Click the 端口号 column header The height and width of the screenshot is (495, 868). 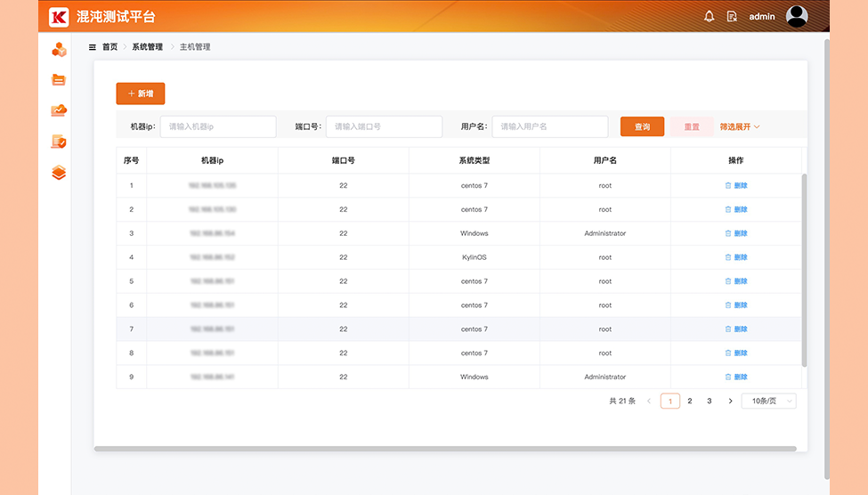point(344,160)
